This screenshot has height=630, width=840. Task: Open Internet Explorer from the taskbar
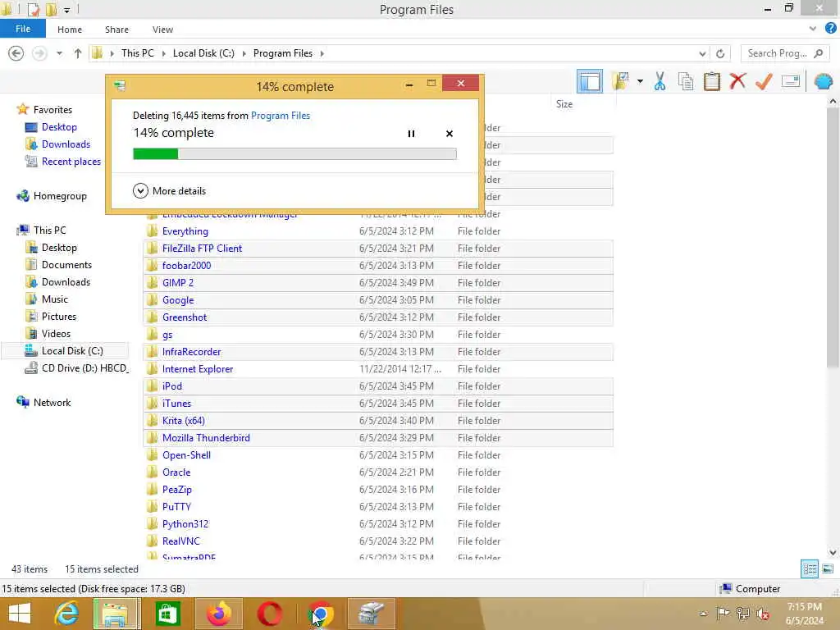click(x=67, y=614)
